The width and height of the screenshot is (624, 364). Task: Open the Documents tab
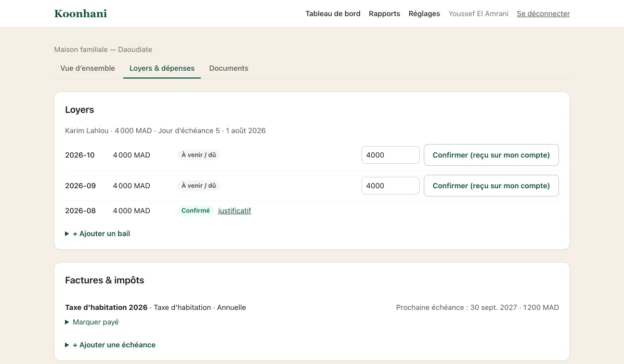pos(229,68)
